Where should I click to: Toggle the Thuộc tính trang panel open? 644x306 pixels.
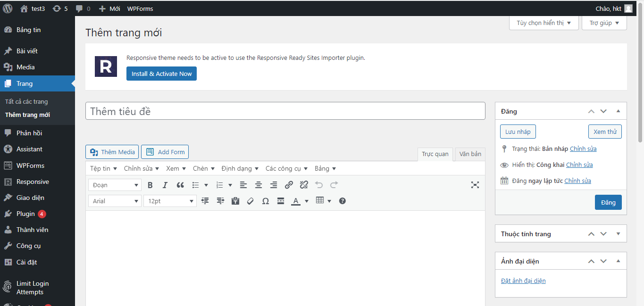[618, 234]
